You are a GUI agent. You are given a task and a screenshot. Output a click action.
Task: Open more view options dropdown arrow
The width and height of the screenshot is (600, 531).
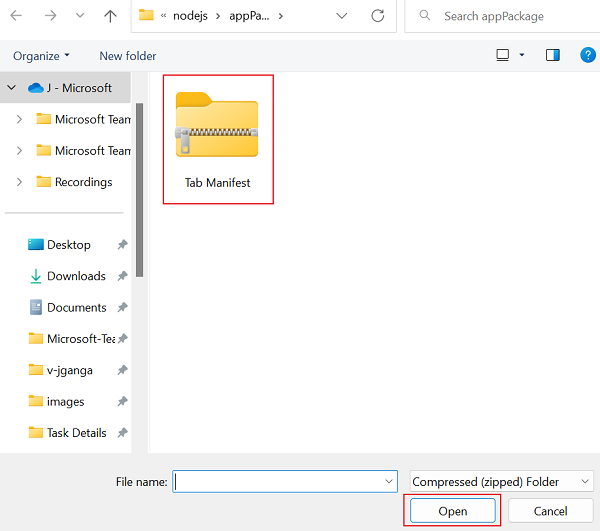tap(522, 55)
